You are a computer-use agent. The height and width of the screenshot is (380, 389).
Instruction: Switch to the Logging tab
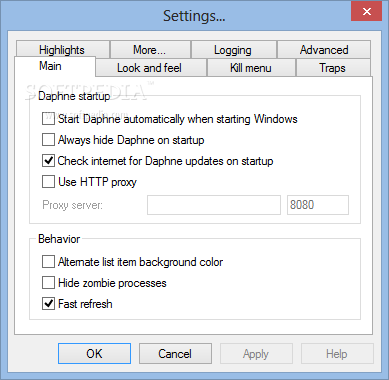click(234, 50)
